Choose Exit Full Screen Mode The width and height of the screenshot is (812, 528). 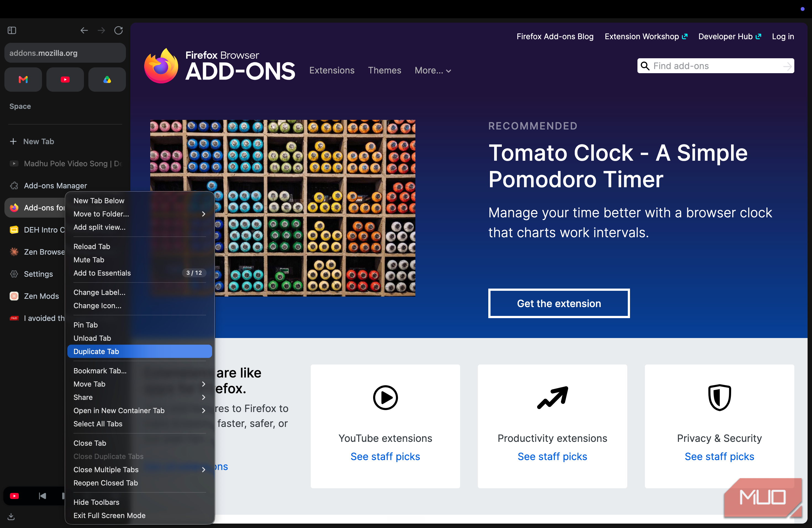tap(140, 516)
